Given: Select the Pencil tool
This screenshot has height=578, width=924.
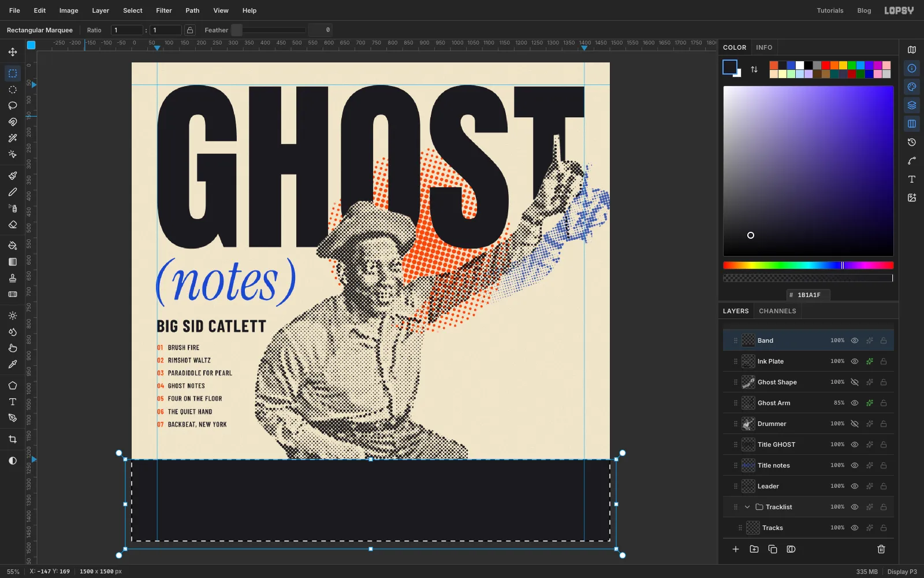Looking at the screenshot, I should 13,192.
